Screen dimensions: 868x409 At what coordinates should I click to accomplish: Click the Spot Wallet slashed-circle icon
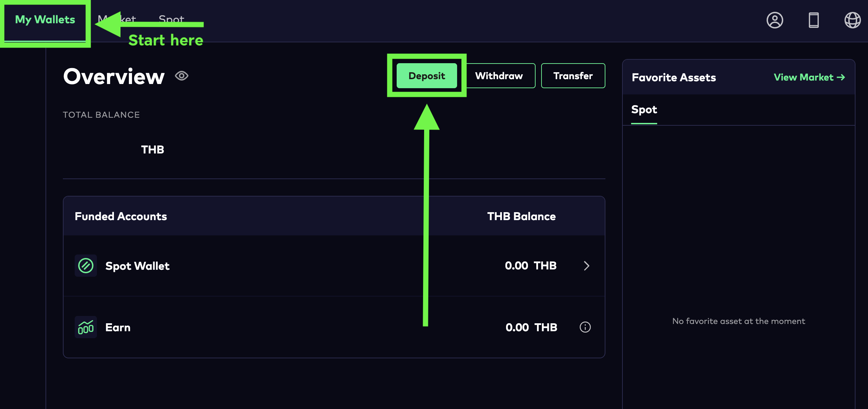coord(86,266)
